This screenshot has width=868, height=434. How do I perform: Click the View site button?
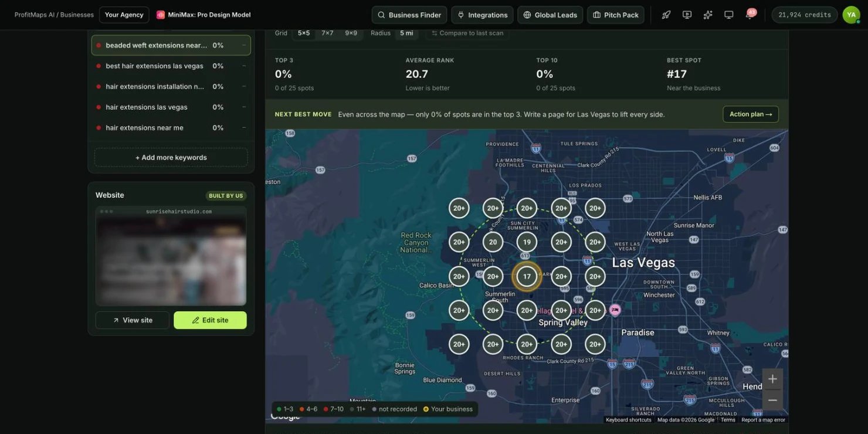click(133, 320)
